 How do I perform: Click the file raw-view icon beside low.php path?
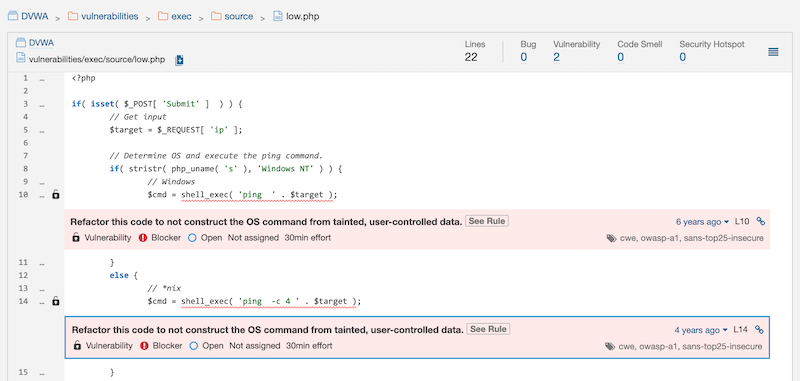(179, 60)
